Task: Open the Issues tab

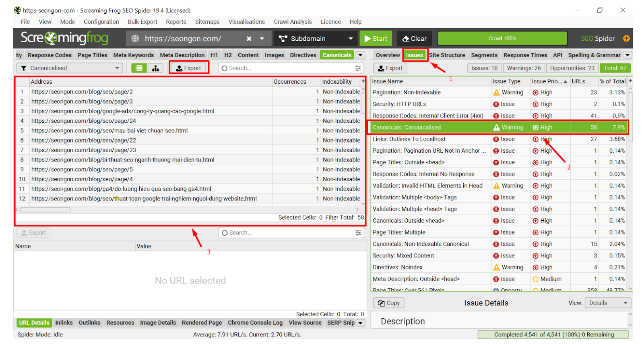Action: pyautogui.click(x=415, y=55)
